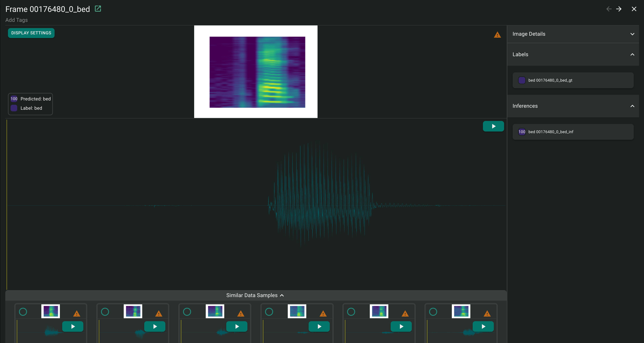
Task: Go to previous frame with left arrow
Action: tap(609, 9)
